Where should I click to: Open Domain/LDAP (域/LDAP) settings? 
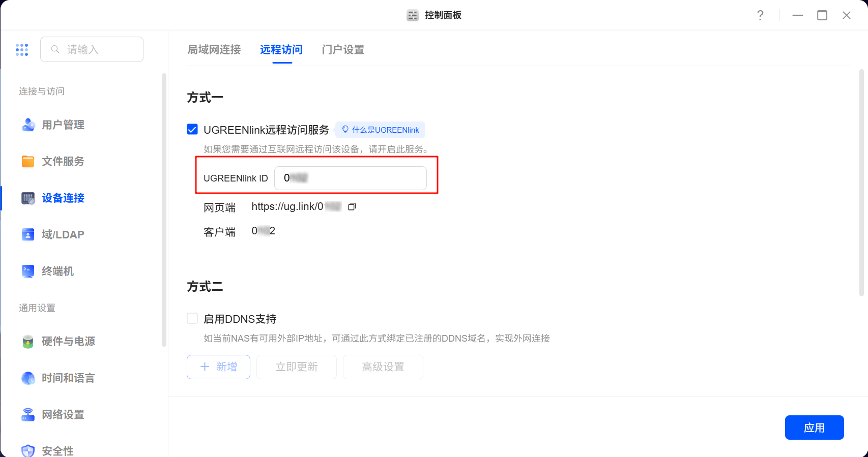click(63, 234)
